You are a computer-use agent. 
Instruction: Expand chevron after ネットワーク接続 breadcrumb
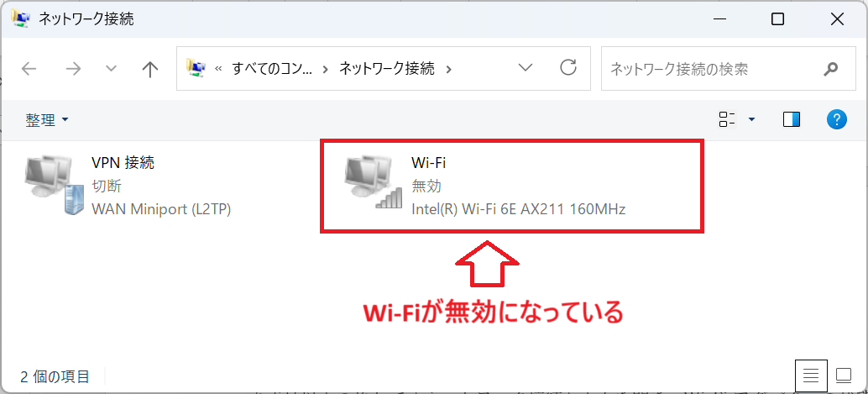(x=448, y=69)
